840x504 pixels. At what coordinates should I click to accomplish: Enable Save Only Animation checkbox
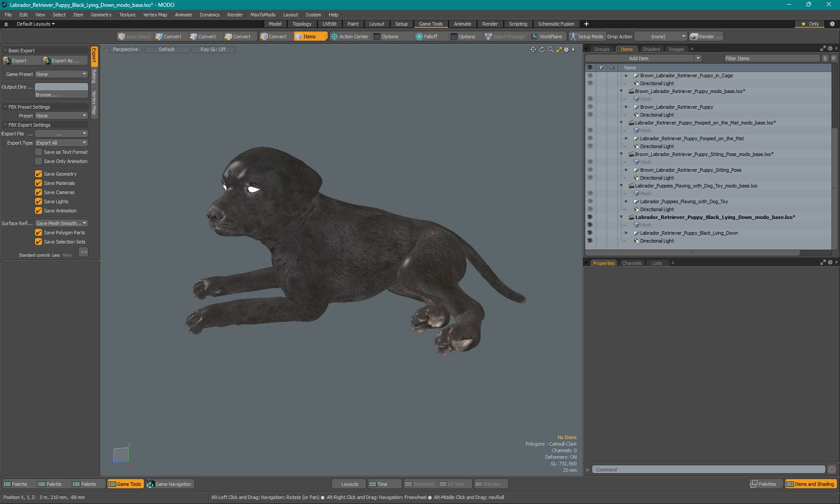[38, 161]
